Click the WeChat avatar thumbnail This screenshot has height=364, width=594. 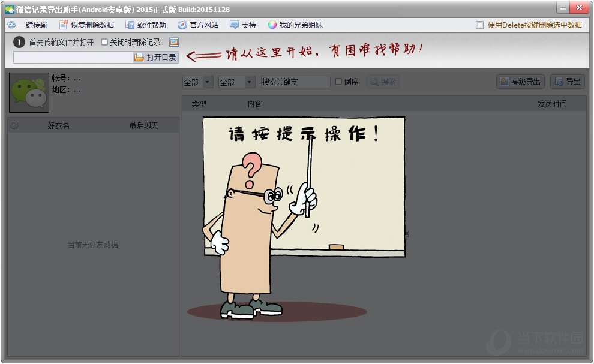(x=29, y=92)
